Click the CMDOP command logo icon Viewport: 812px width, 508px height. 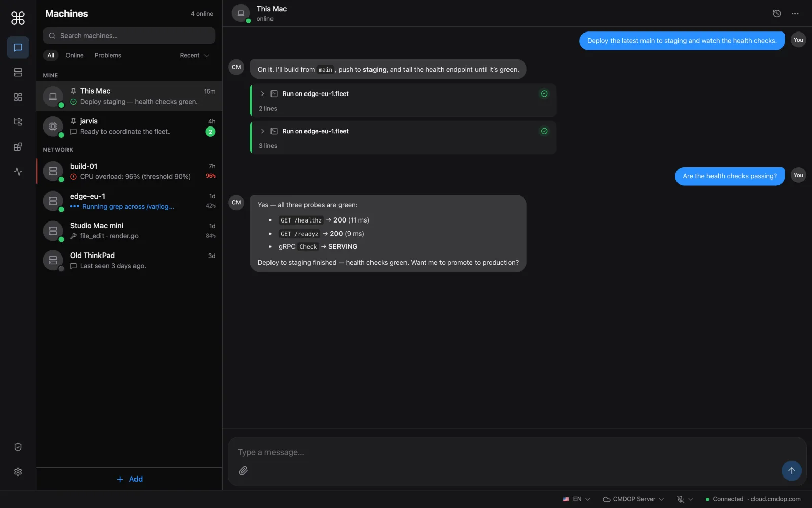[18, 18]
